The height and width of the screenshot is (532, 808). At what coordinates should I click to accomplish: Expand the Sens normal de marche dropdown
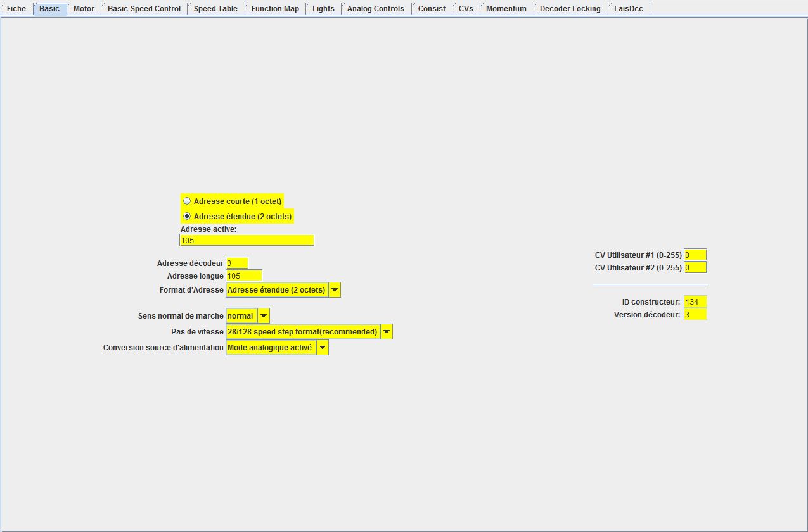(x=264, y=316)
